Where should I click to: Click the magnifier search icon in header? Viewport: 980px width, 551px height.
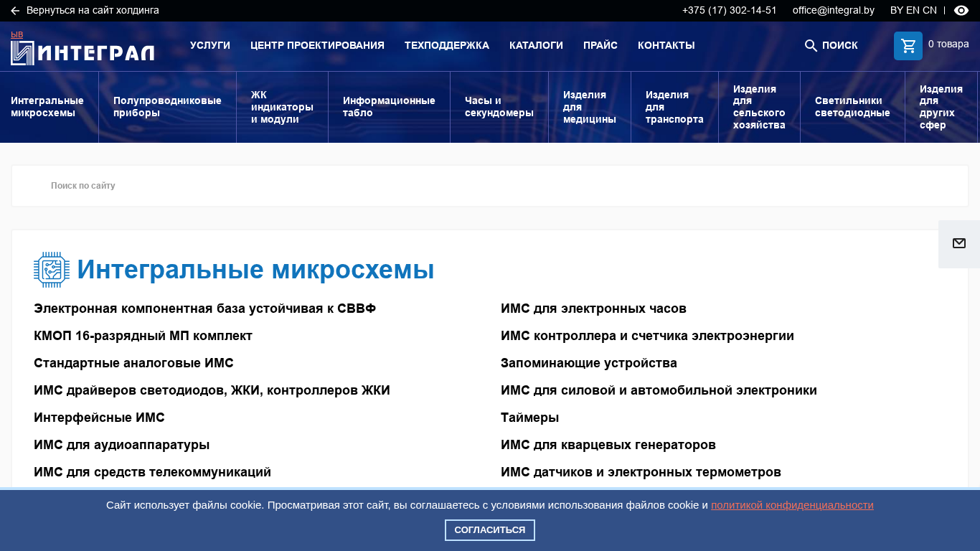811,46
